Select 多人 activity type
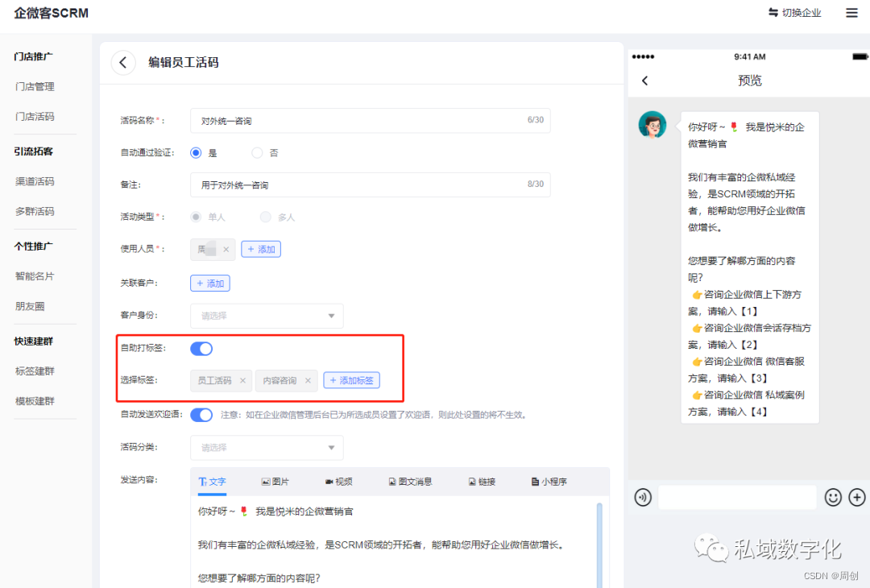Screen dimensions: 870x588 coord(266,217)
